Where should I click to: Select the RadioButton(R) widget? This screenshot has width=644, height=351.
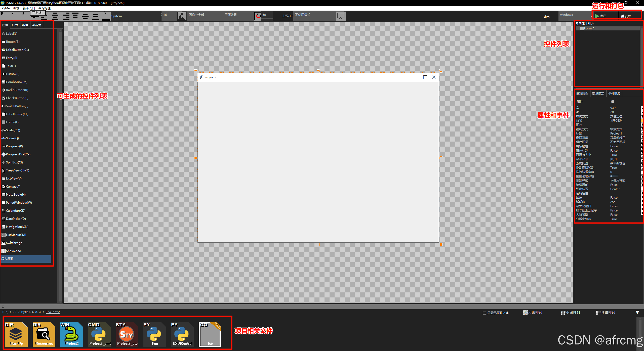(x=17, y=90)
